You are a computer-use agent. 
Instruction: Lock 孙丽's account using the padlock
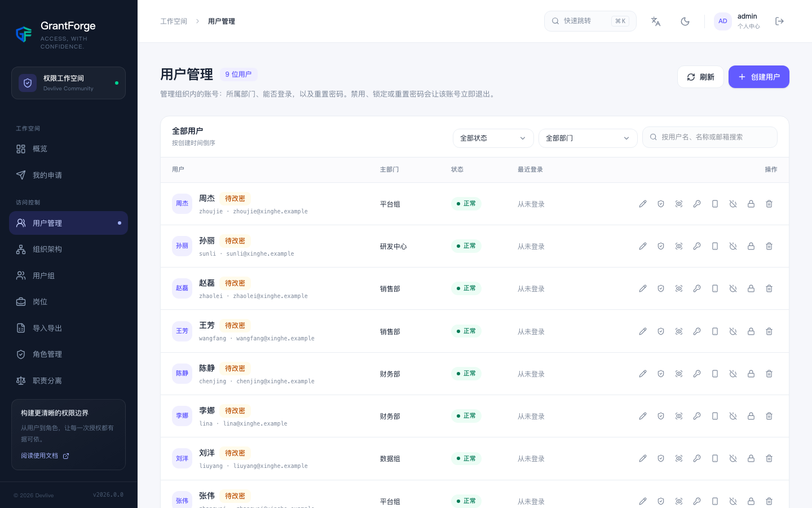[x=751, y=246]
